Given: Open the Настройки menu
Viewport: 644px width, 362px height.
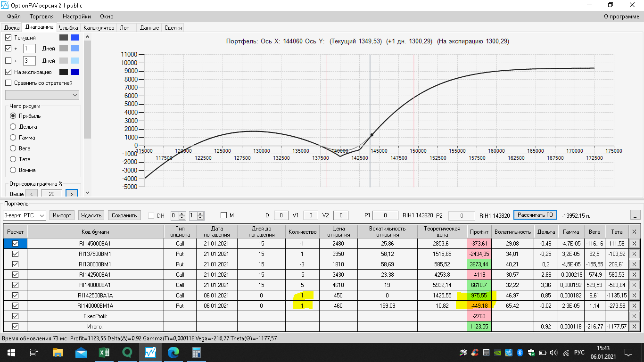Looking at the screenshot, I should [x=76, y=16].
